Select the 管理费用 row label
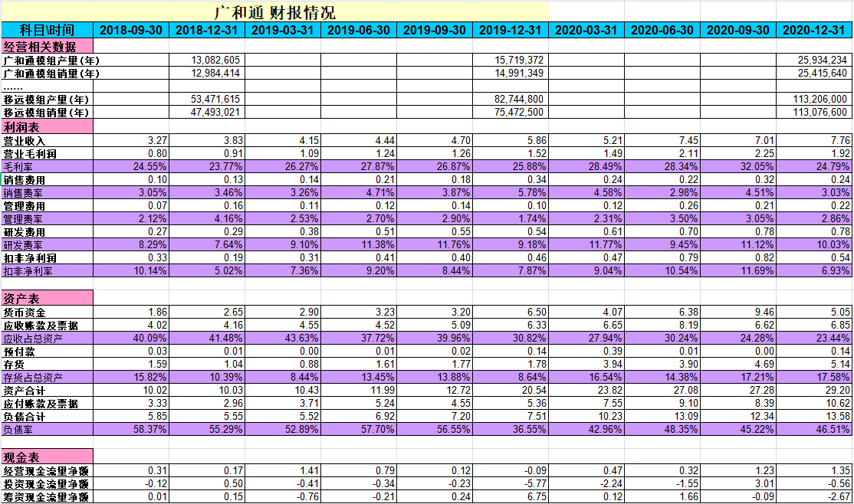Image resolution: width=854 pixels, height=504 pixels. click(x=48, y=206)
